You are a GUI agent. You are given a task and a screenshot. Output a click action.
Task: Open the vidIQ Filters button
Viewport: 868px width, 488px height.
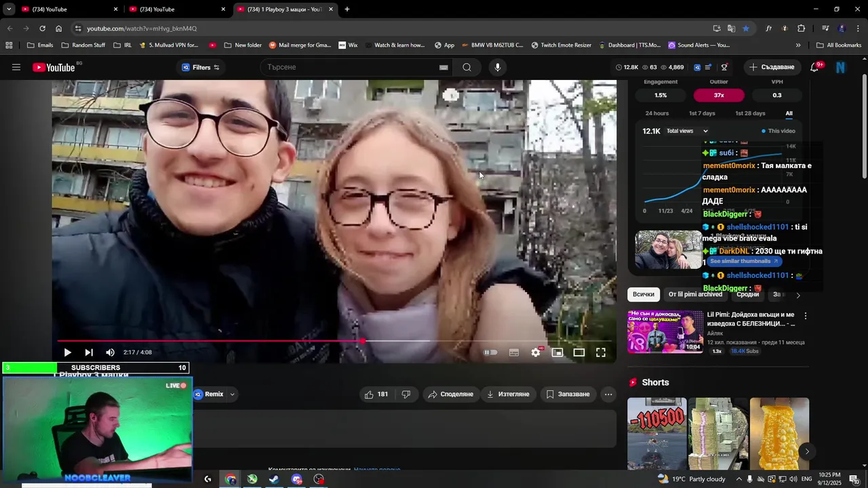click(x=201, y=67)
